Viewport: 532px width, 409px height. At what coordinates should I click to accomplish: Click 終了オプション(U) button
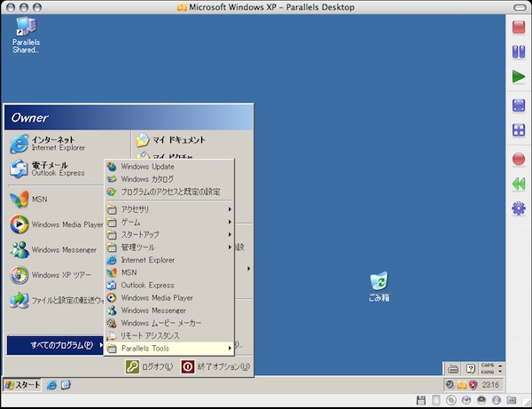pyautogui.click(x=215, y=366)
